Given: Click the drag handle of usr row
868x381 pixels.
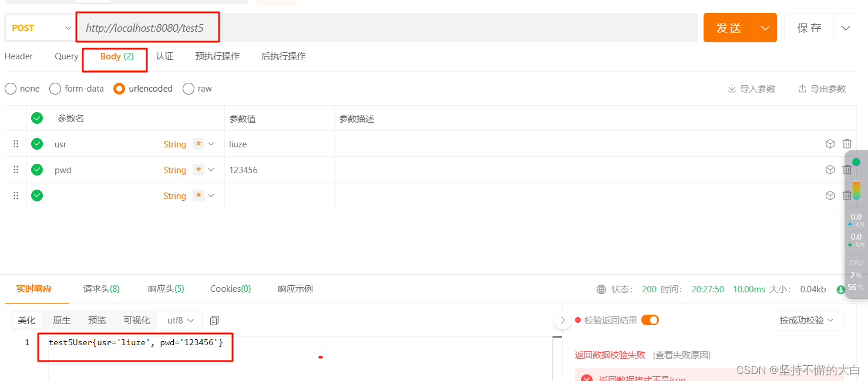Looking at the screenshot, I should click(x=16, y=144).
